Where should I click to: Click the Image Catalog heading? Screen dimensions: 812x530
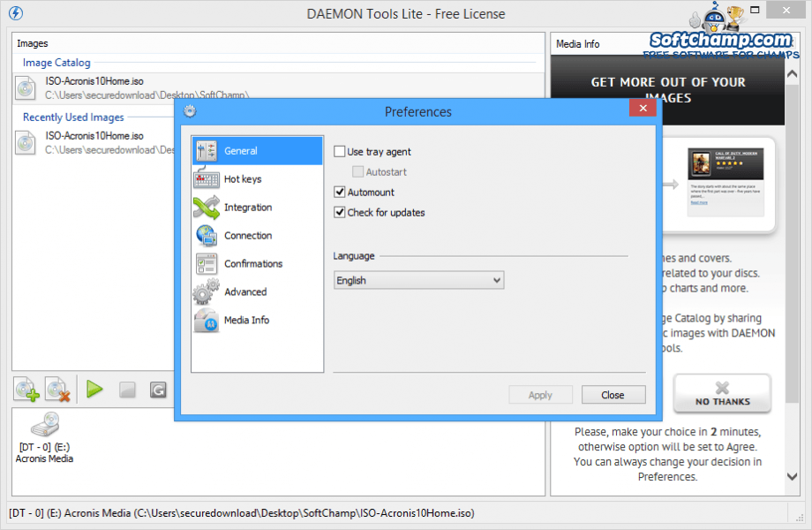pos(56,63)
